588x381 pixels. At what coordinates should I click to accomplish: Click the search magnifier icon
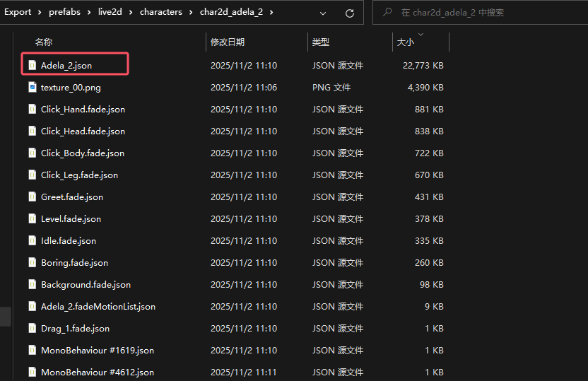[387, 13]
